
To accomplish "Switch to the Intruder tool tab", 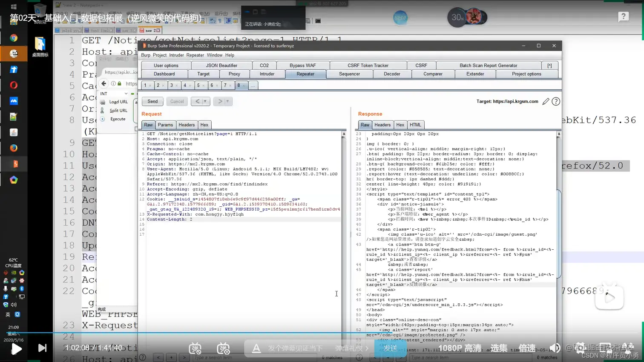I will (267, 74).
